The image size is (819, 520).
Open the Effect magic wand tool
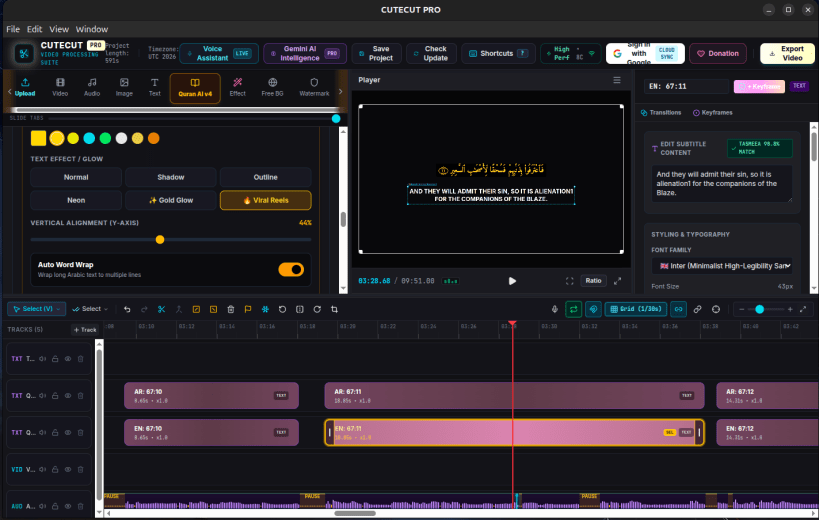point(237,87)
